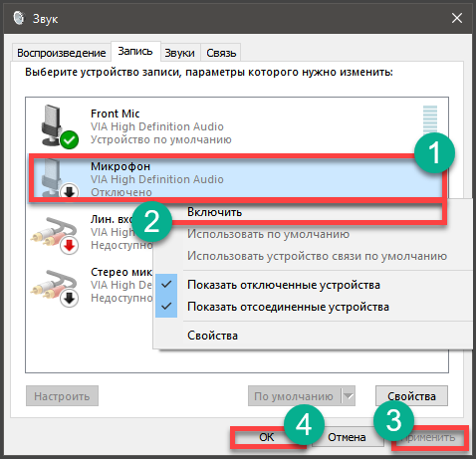Viewport: 476px width, 459px height.
Task: Select Использовать устройство связи по умолчанию
Action: click(317, 256)
